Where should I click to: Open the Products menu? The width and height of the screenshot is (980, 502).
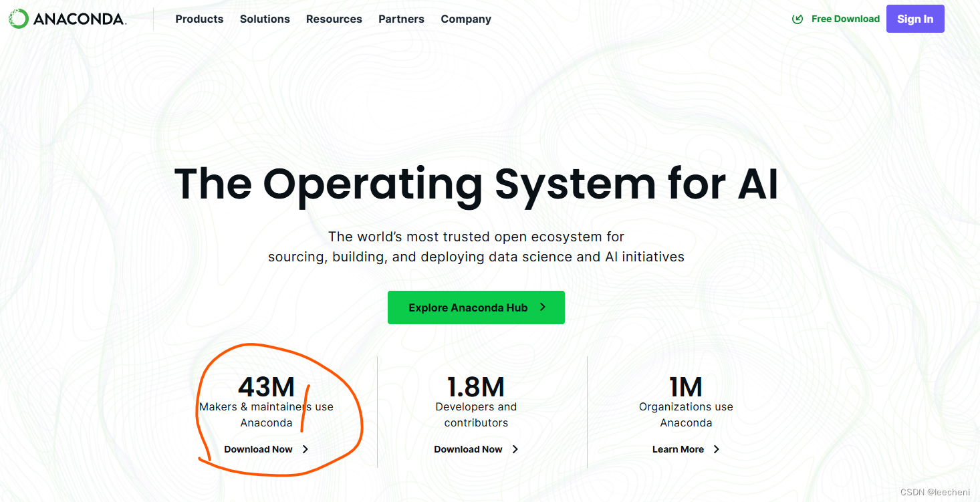[199, 19]
